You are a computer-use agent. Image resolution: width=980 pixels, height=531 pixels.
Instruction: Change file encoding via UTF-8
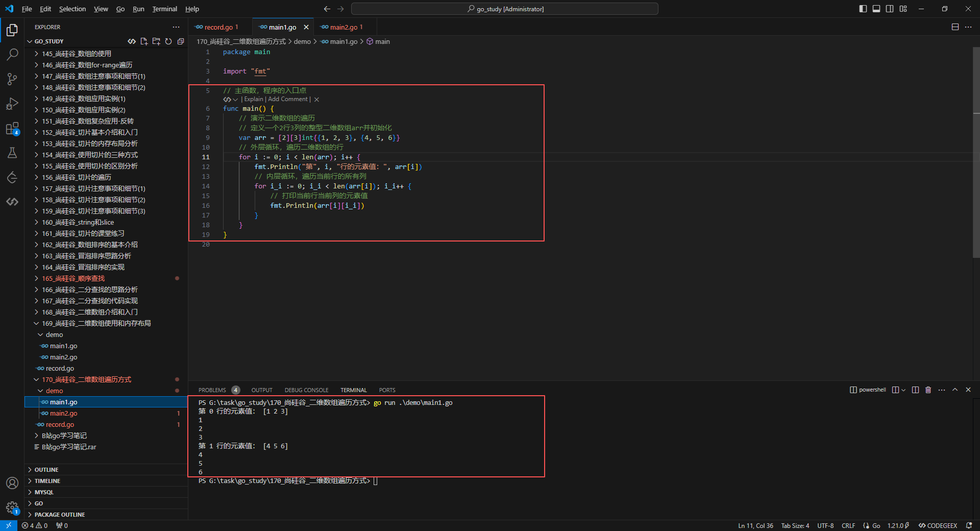click(825, 525)
